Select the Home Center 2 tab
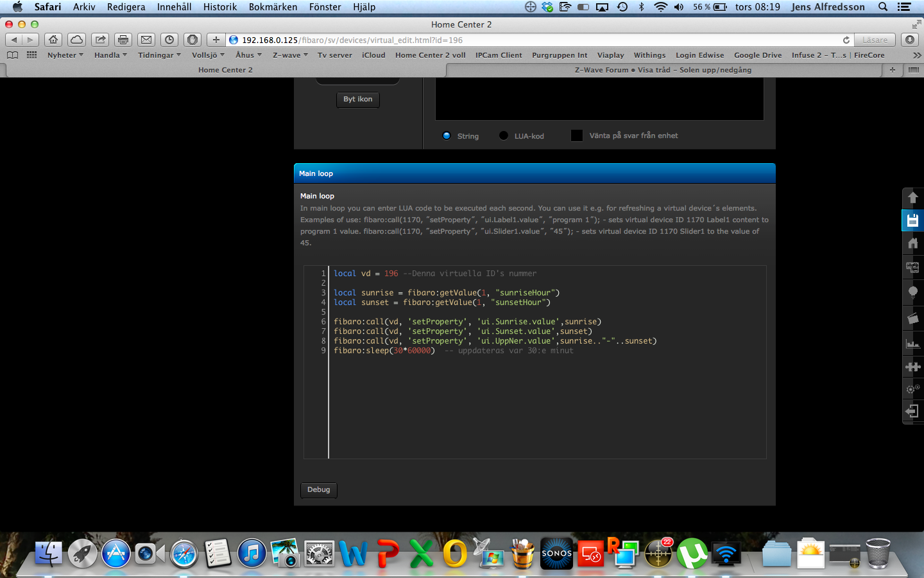924x578 pixels. [x=225, y=70]
